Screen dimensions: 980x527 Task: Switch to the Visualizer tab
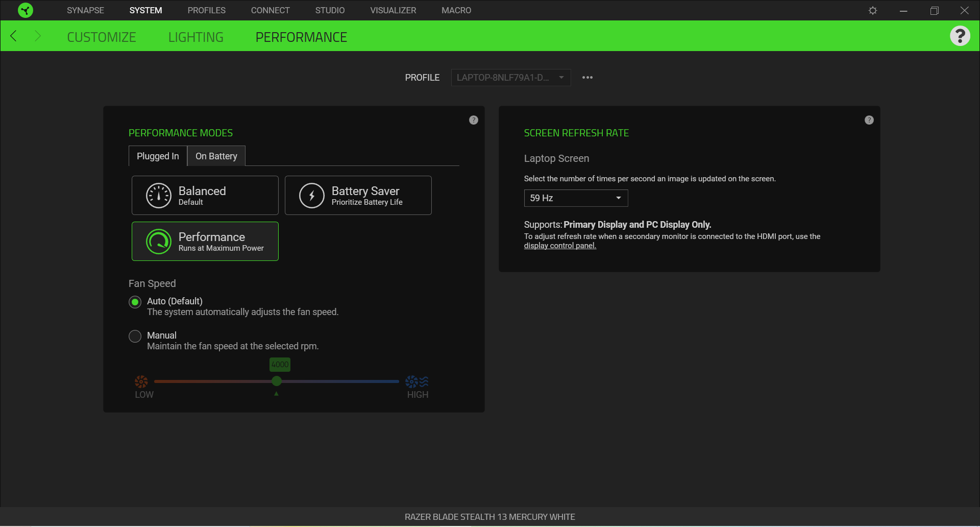pyautogui.click(x=393, y=10)
